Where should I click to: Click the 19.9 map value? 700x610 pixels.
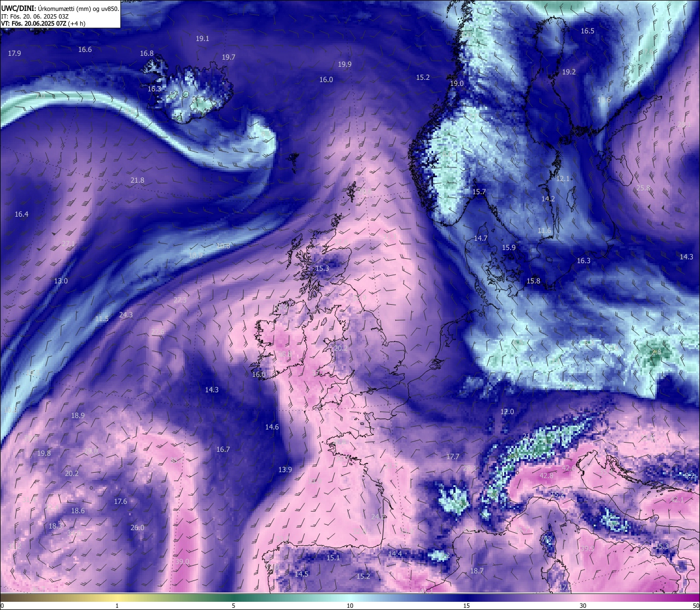pyautogui.click(x=345, y=64)
